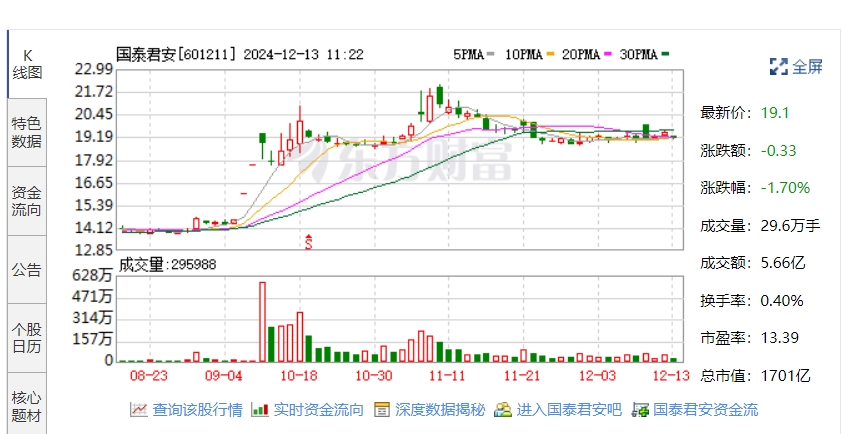Image resolution: width=842 pixels, height=434 pixels.
Task: Click the tallest red volume bar
Action: click(x=262, y=322)
